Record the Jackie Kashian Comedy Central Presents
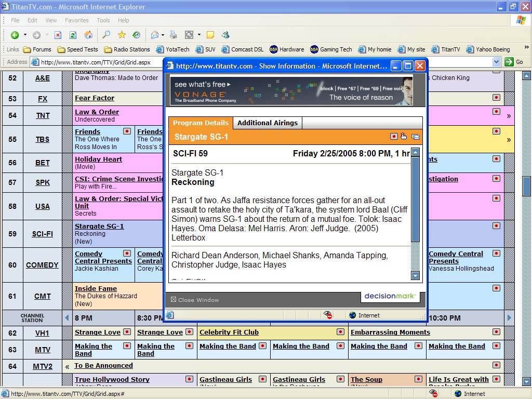 pyautogui.click(x=127, y=253)
